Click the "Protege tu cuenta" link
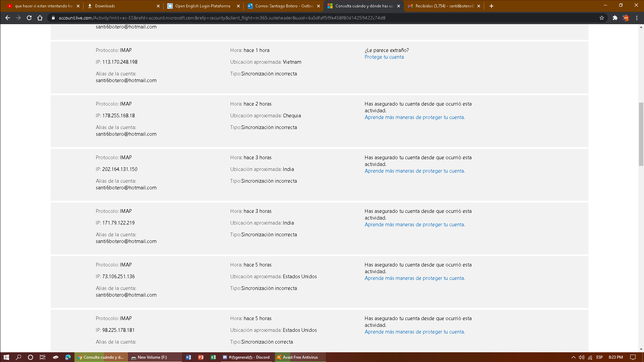 (384, 57)
